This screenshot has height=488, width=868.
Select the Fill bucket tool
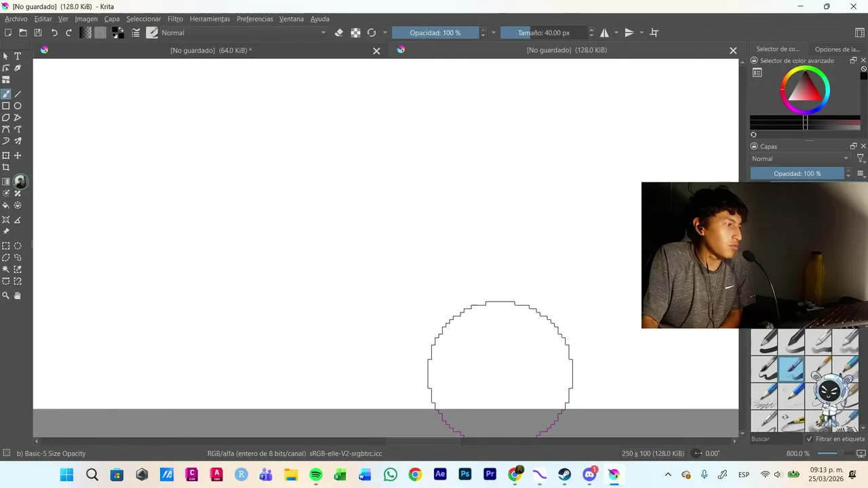6,205
